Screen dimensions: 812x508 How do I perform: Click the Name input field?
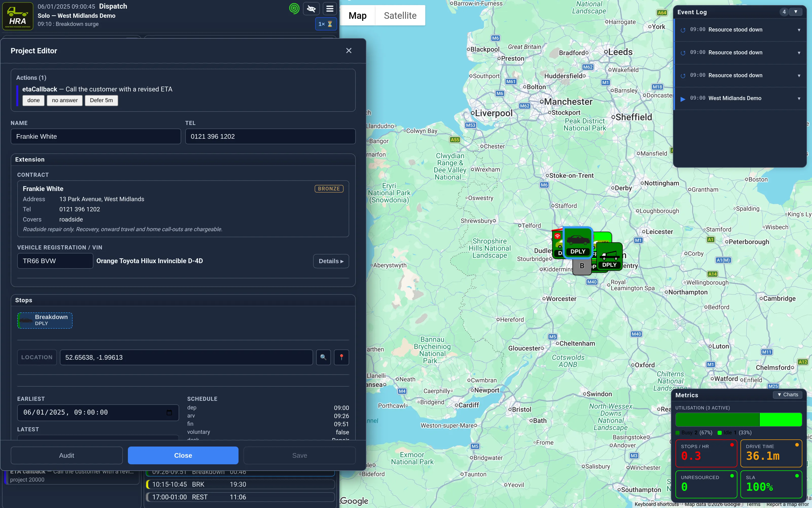pos(96,136)
